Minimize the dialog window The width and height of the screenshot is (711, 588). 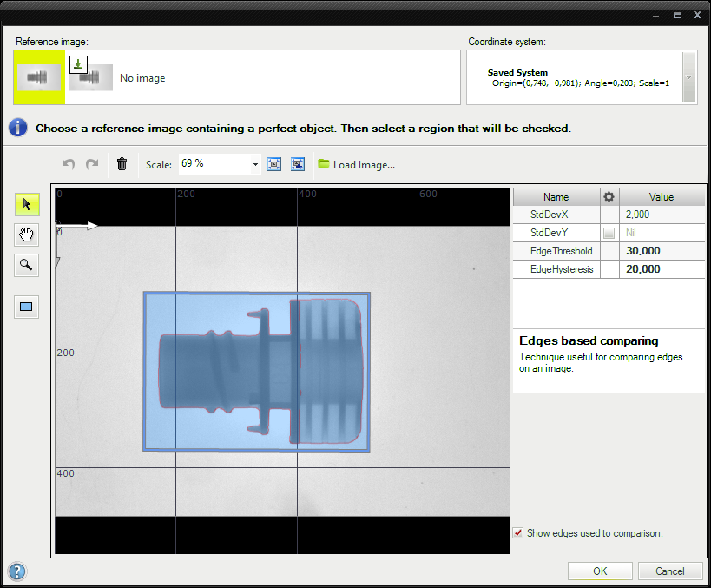click(x=655, y=16)
